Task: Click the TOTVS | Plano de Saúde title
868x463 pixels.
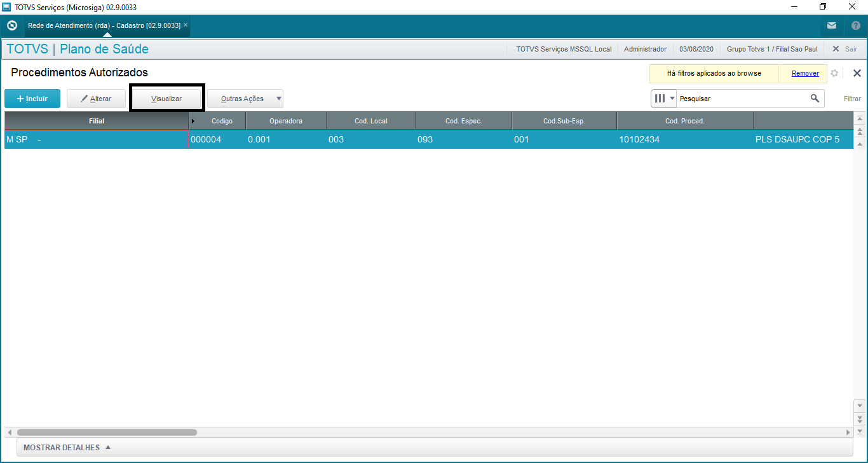Action: click(78, 49)
